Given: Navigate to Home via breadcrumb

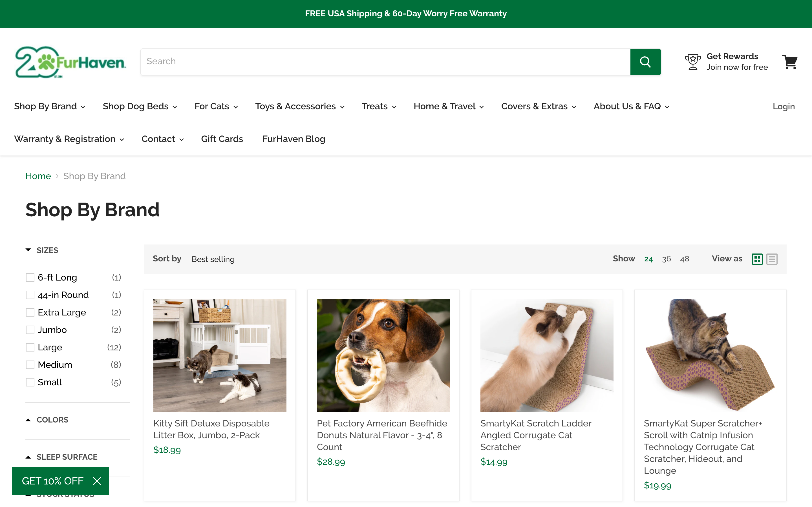Looking at the screenshot, I should point(38,176).
